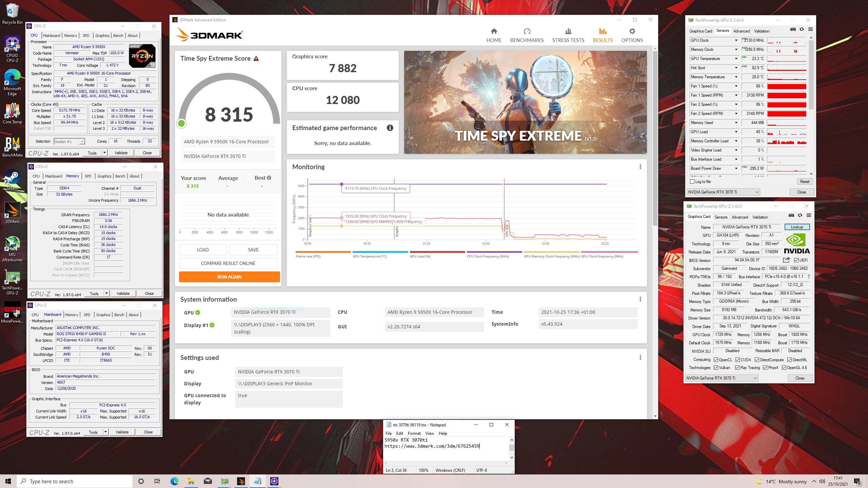This screenshot has width=868, height=488.
Task: Click the BIOS share/export icon in GPU-Z
Action: click(x=786, y=260)
